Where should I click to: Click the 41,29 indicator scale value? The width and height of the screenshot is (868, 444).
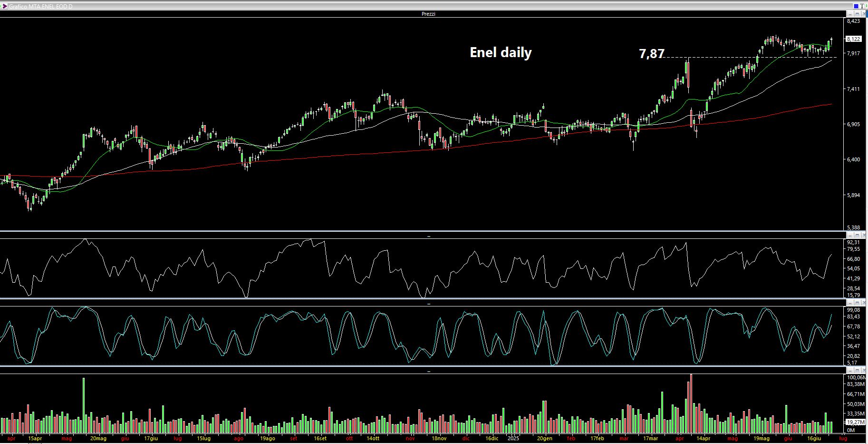tap(853, 278)
